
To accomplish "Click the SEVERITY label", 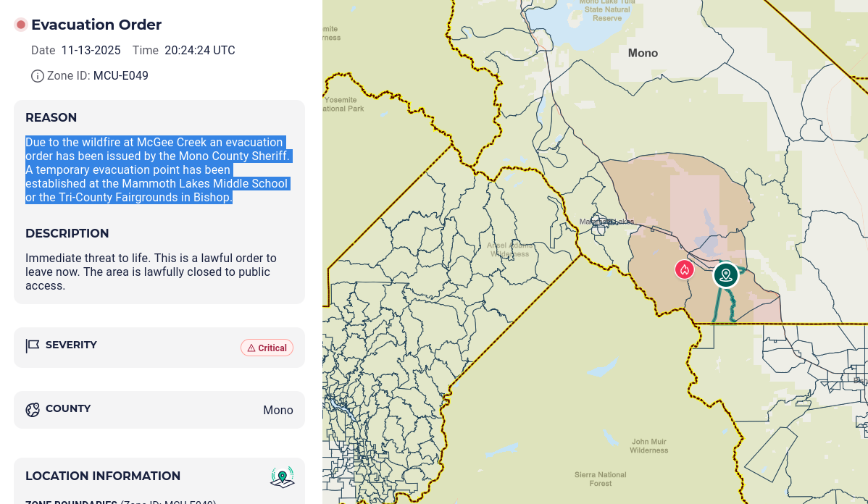I will (x=71, y=345).
